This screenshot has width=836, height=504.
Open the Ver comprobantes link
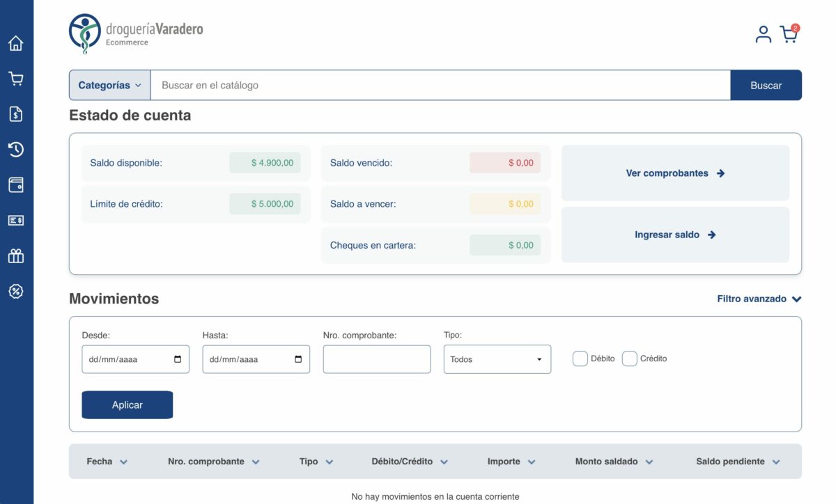click(x=675, y=173)
